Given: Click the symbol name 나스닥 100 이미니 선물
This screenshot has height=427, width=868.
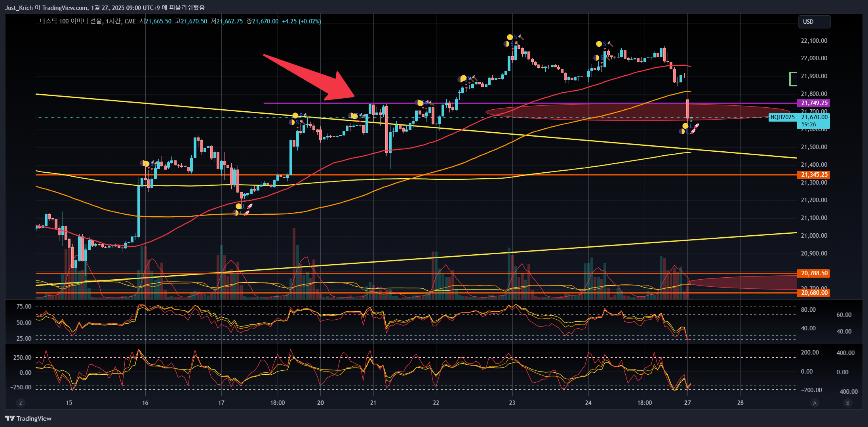Looking at the screenshot, I should pos(71,21).
